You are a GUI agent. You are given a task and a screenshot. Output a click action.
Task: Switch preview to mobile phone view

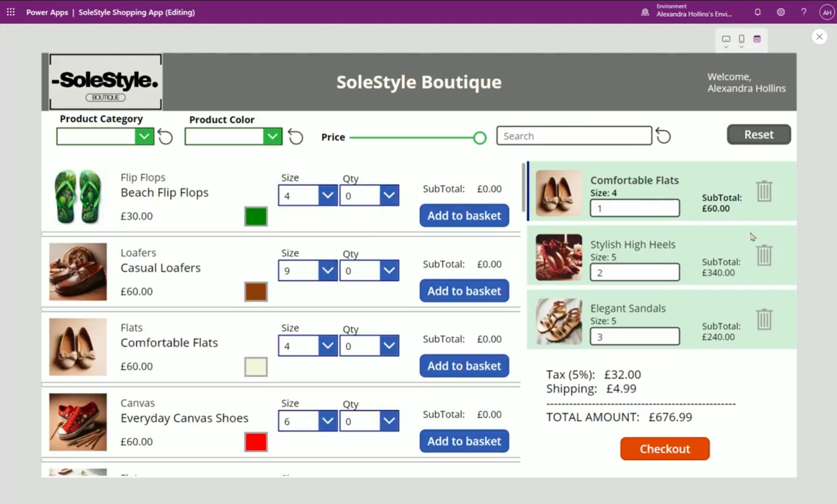click(741, 39)
